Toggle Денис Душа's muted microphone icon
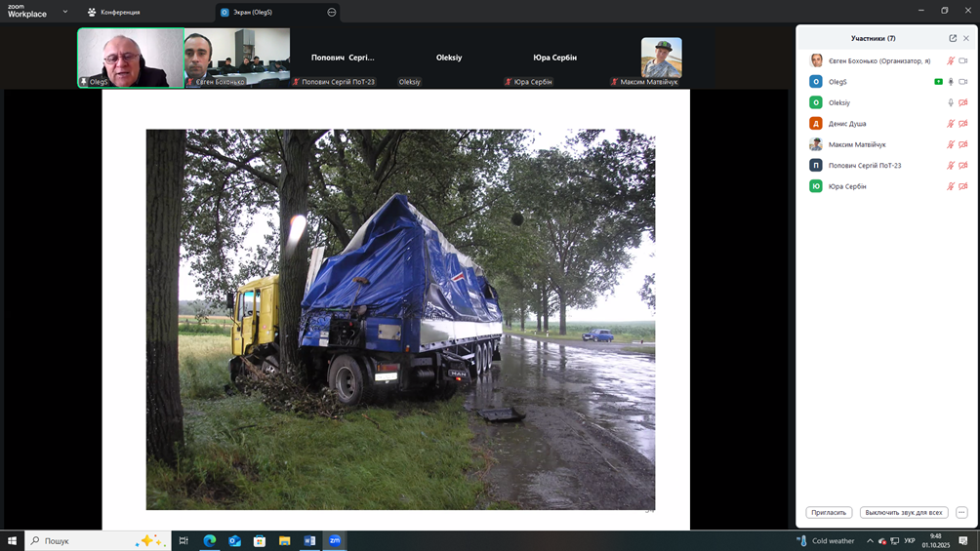This screenshot has height=551, width=980. coord(951,124)
